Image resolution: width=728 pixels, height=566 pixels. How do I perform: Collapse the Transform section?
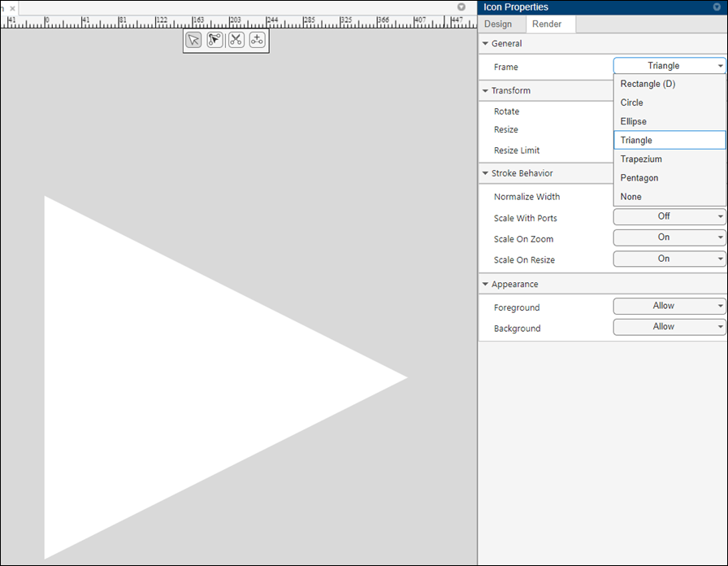(x=485, y=90)
